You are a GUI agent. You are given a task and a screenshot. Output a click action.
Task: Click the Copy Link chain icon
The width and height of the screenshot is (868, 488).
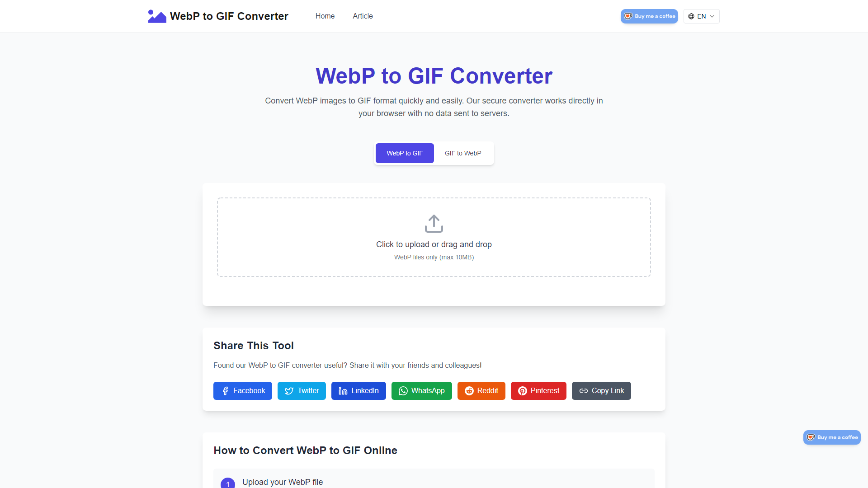coord(583,390)
